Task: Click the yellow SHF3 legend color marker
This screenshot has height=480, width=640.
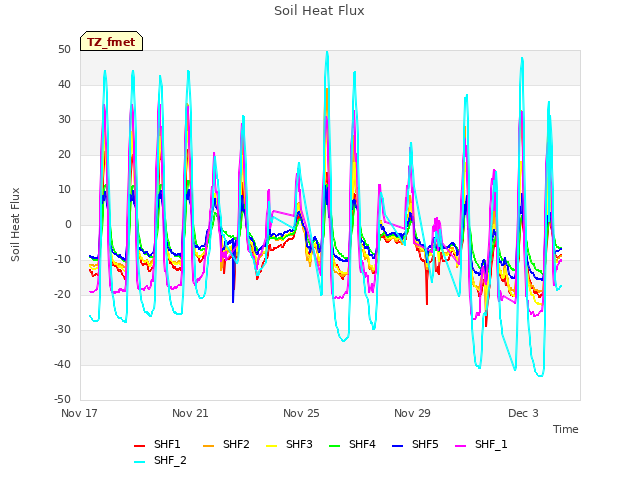Action: tap(271, 446)
